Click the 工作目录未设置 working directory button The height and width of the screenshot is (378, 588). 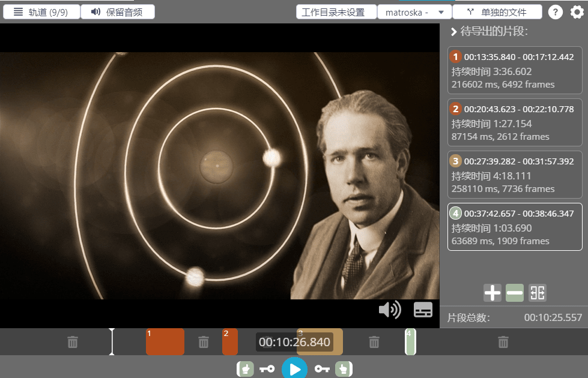pos(336,12)
